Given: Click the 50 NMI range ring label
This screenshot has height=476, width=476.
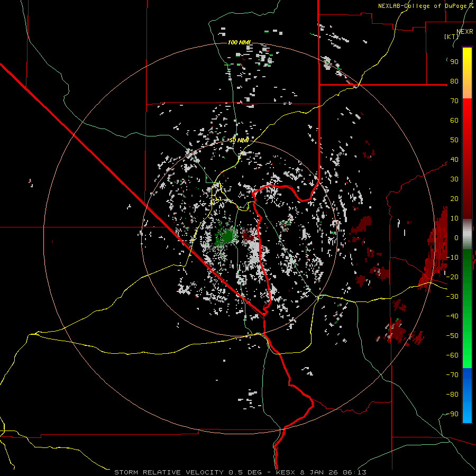Looking at the screenshot, I should (x=239, y=140).
